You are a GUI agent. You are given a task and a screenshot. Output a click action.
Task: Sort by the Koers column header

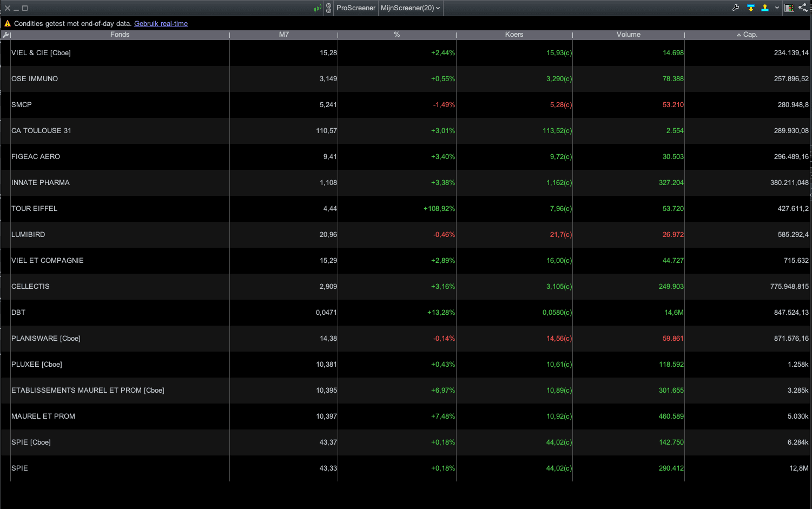(514, 35)
